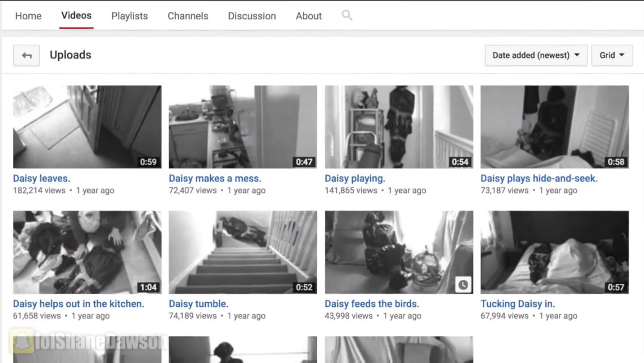Screen dimensions: 644x363
Task: Play the Tucking Daisy in thumbnail (0:57)
Action: tap(554, 252)
